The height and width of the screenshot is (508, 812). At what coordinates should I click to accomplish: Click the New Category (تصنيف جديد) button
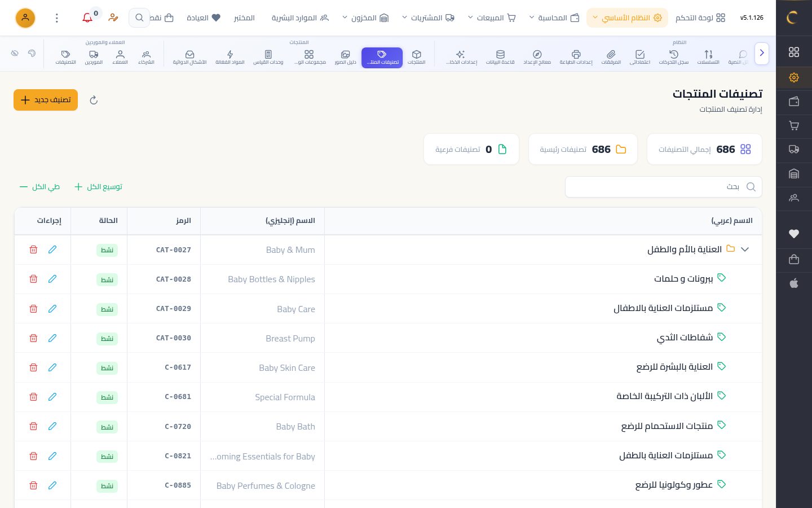tap(46, 100)
